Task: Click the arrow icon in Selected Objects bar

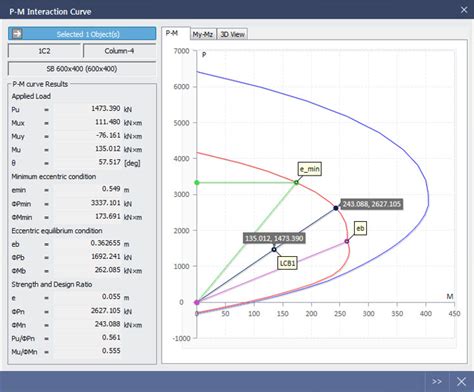Action: click(17, 34)
